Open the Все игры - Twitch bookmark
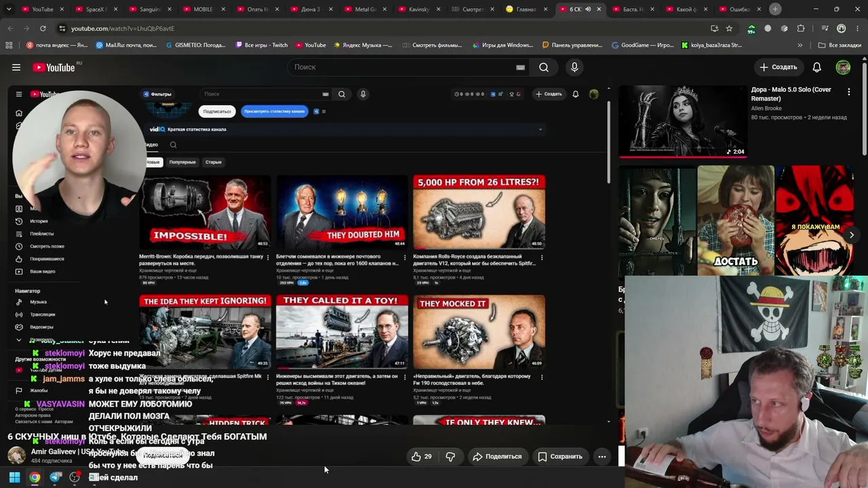Image resolution: width=868 pixels, height=488 pixels. point(262,45)
